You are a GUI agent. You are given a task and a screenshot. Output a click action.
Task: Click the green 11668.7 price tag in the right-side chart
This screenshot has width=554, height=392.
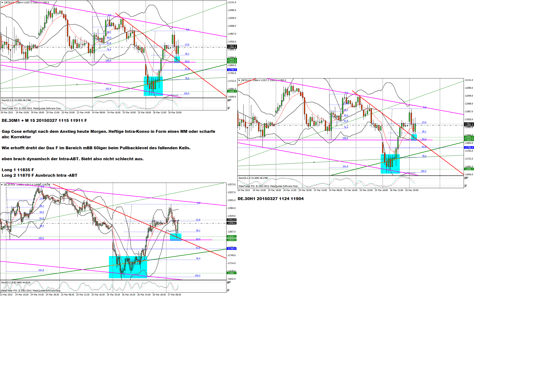(x=469, y=169)
